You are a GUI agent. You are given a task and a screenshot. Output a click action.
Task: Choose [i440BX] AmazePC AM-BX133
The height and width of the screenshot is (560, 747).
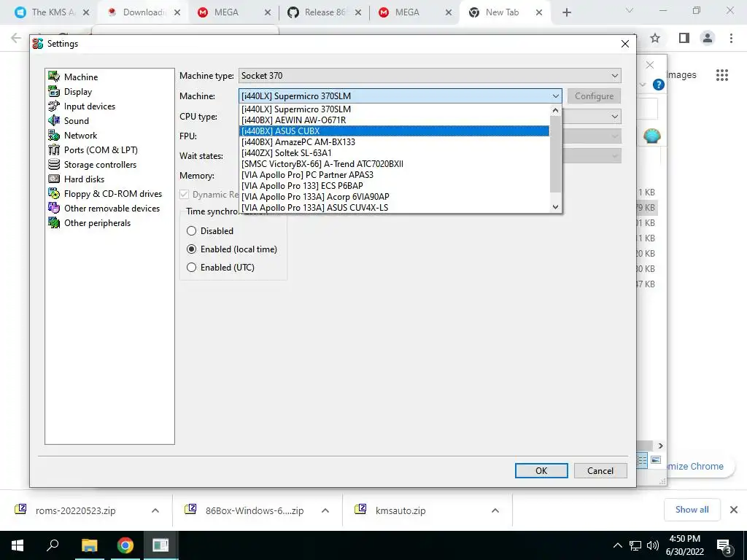tap(395, 142)
